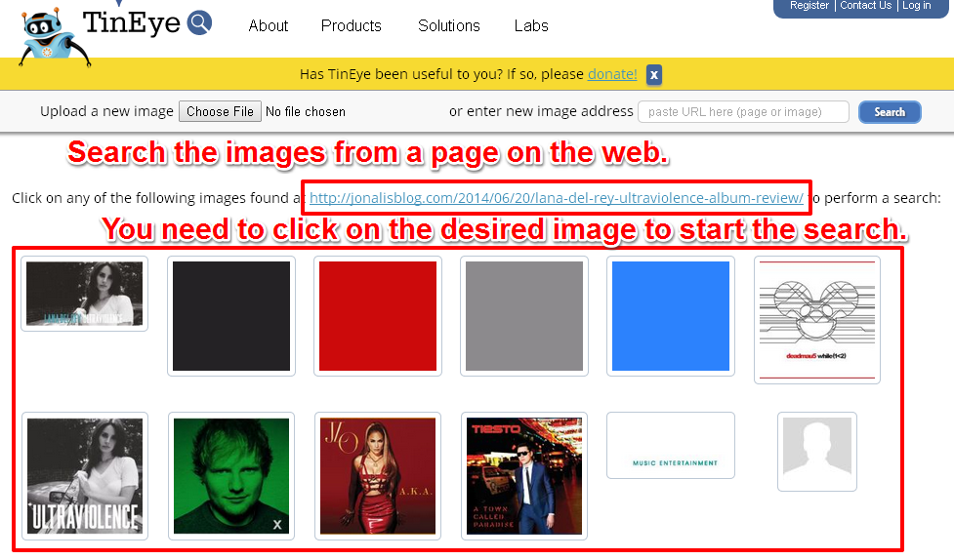Select the solid blue square image
Image resolution: width=954 pixels, height=560 pixels.
coord(671,316)
